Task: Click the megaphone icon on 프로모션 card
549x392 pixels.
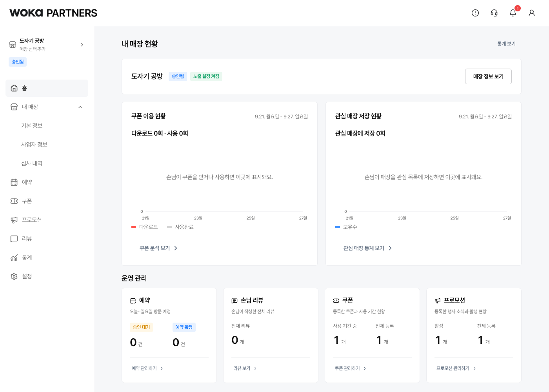Action: pos(438,301)
